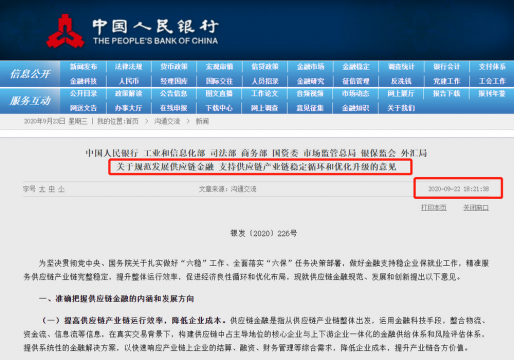Go to 人员招录 page
Viewport: 514px width, 360px height.
pos(265,81)
